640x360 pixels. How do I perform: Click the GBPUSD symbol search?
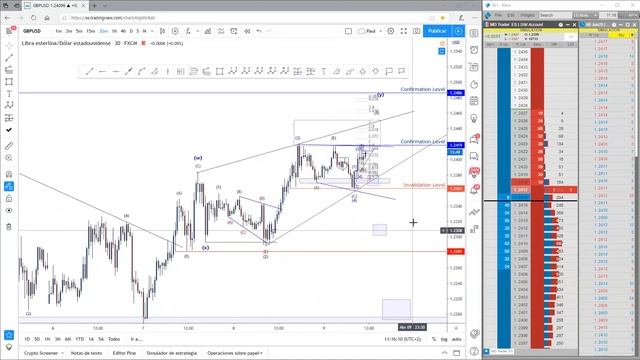32,31
